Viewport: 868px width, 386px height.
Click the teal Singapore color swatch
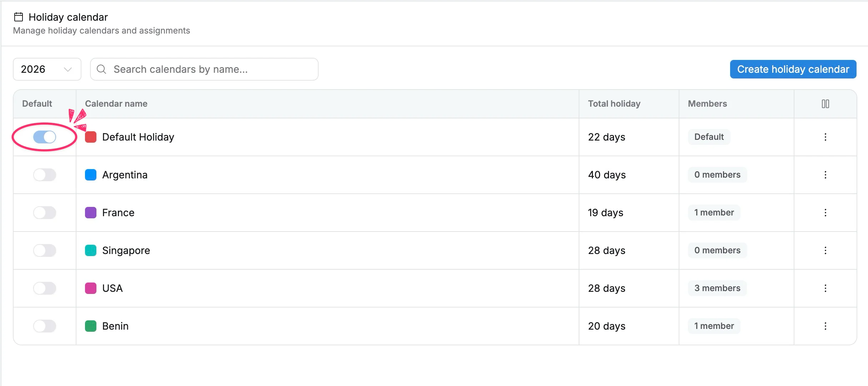91,250
